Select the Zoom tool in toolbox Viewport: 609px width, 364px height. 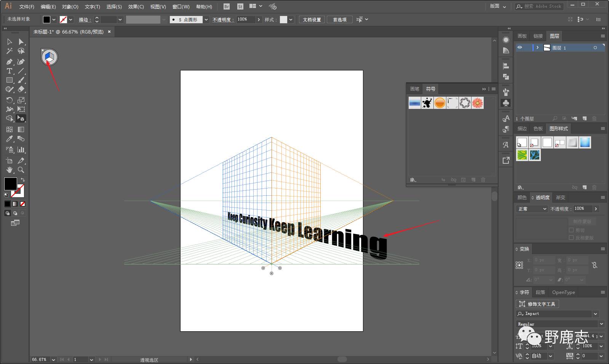coord(21,170)
